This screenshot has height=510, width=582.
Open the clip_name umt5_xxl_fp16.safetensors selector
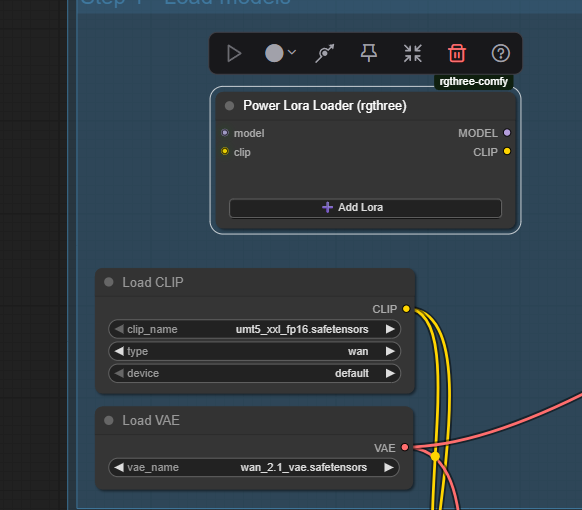pyautogui.click(x=255, y=329)
